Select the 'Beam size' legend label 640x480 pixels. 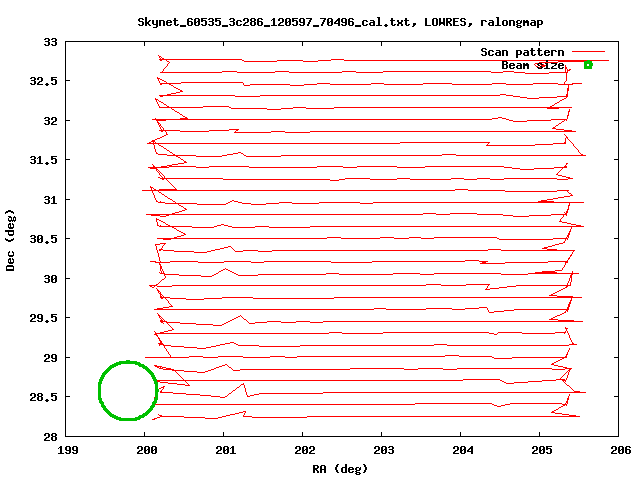click(532, 65)
